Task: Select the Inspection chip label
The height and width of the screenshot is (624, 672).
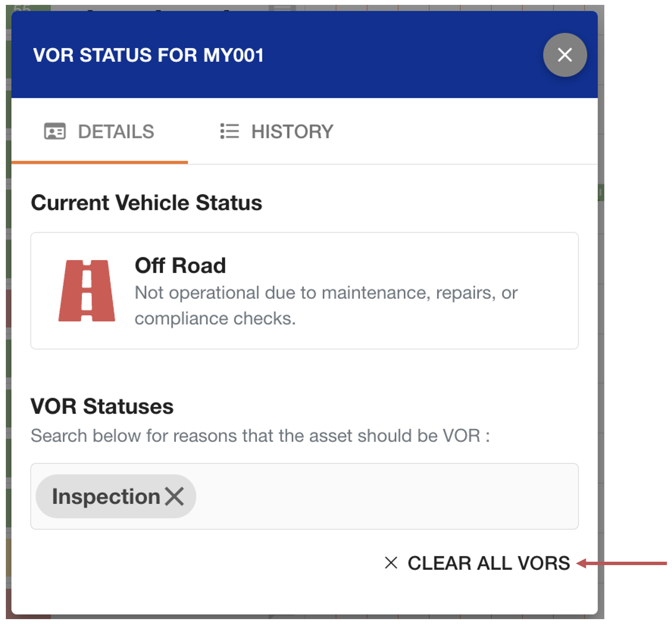Action: click(106, 496)
